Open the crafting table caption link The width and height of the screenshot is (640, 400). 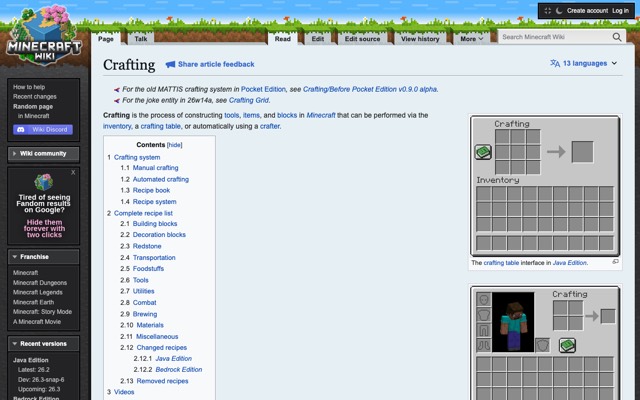pyautogui.click(x=501, y=262)
